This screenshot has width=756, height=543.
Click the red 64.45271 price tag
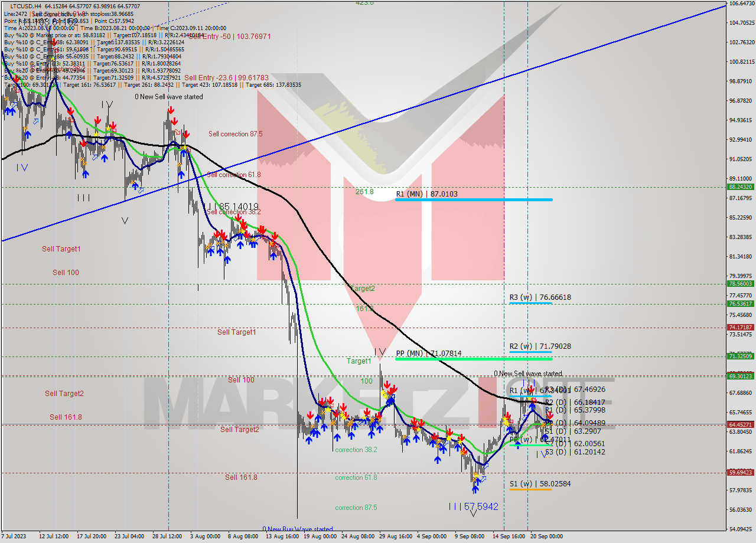[x=741, y=424]
